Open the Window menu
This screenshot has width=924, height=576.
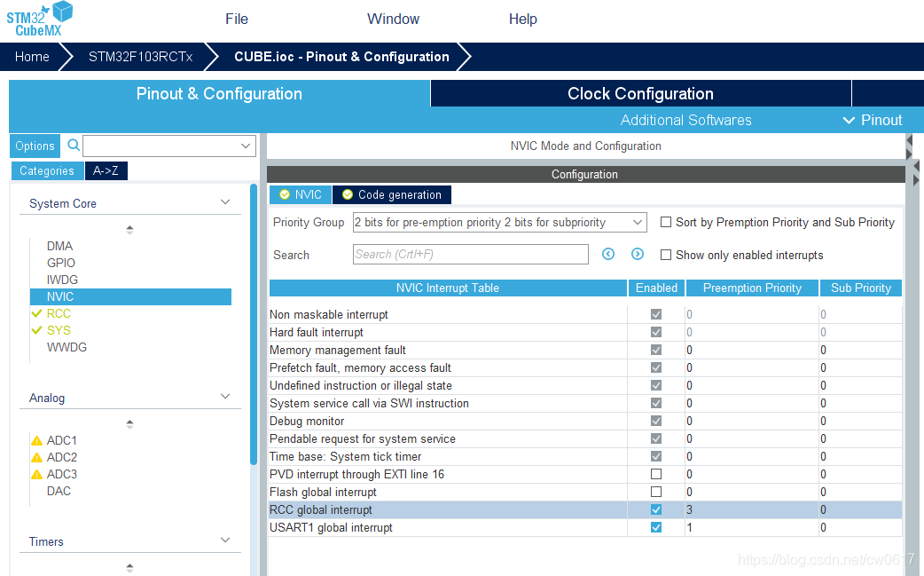393,19
